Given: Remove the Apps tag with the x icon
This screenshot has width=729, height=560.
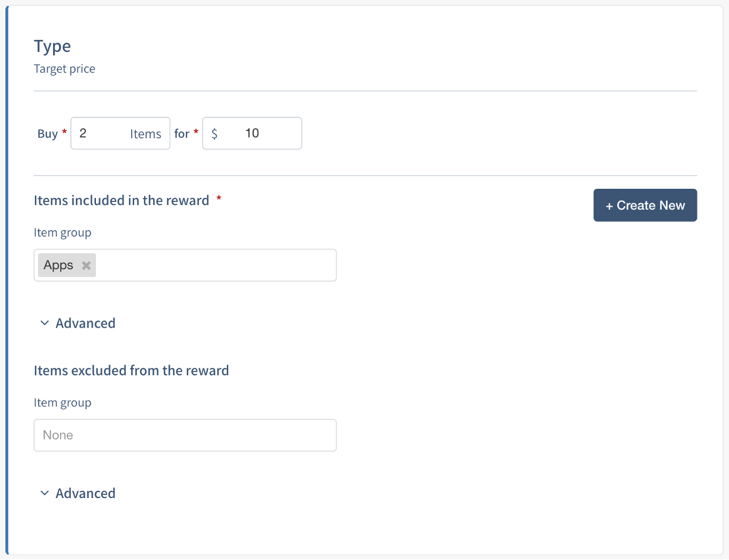Looking at the screenshot, I should point(86,266).
